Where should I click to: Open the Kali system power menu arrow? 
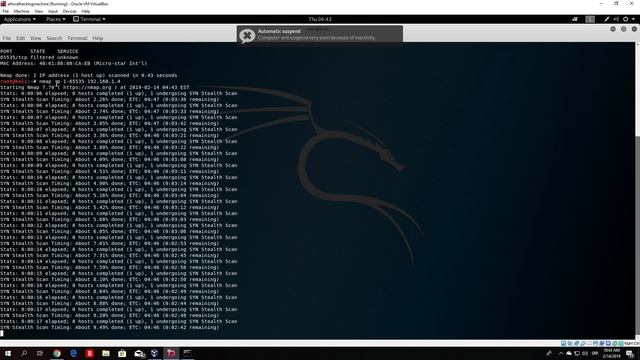click(x=633, y=19)
